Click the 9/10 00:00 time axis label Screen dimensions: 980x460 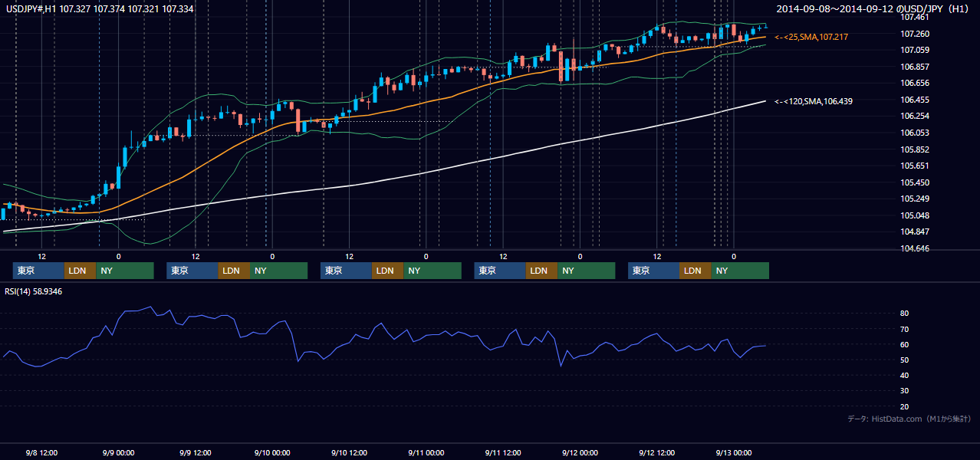(x=272, y=452)
